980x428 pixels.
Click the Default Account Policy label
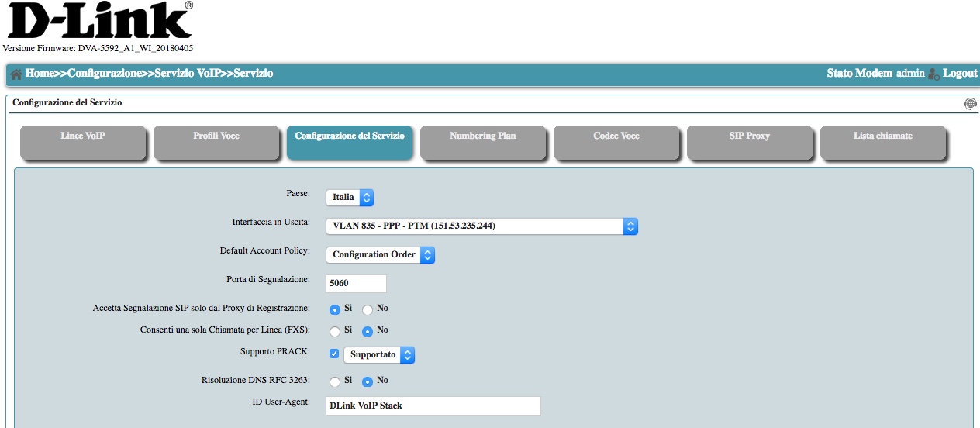point(265,251)
